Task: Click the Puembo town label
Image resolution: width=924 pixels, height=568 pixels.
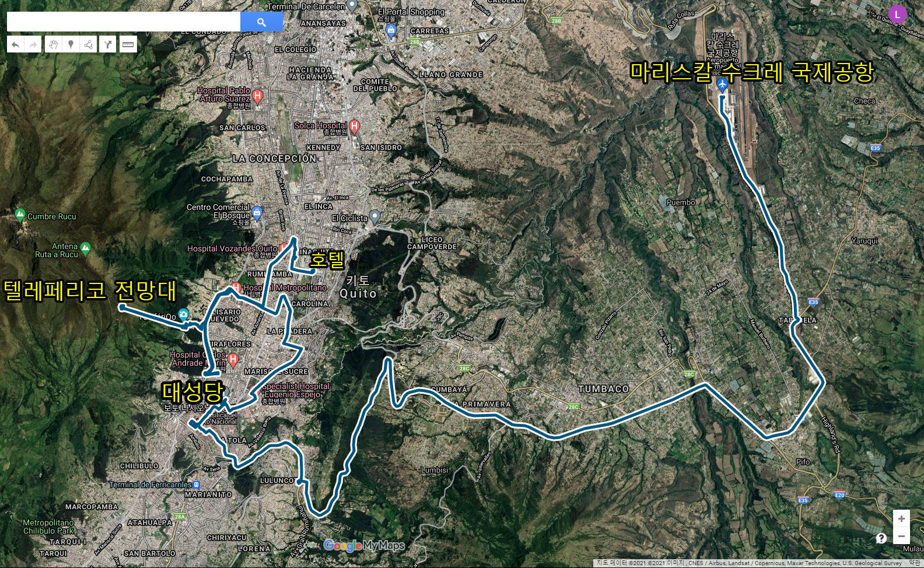Action: (x=681, y=202)
